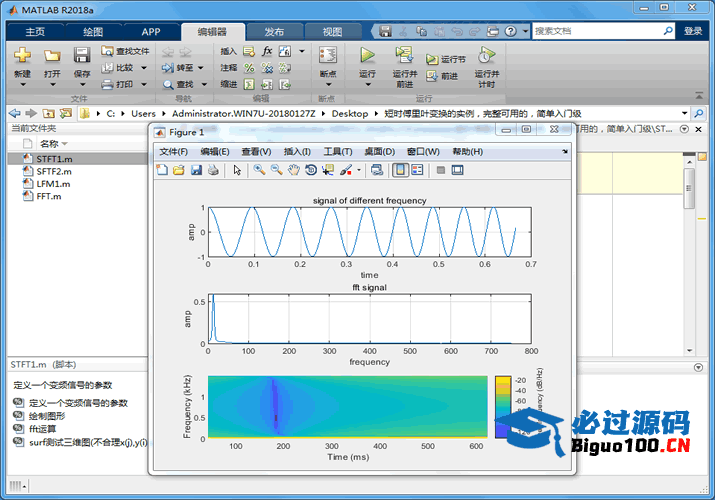
Task: Toggle Zoom In tool in Figure 1
Action: click(259, 170)
